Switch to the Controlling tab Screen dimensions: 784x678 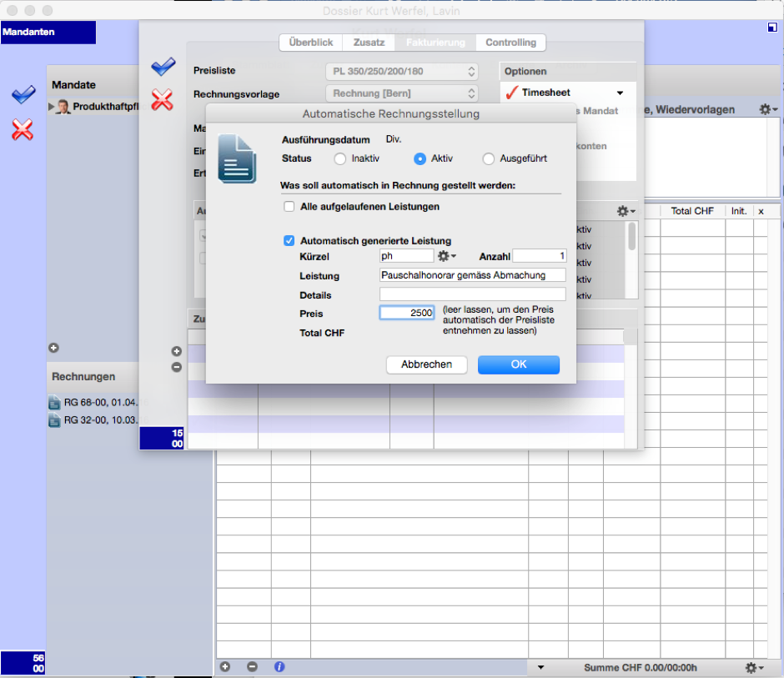point(510,43)
